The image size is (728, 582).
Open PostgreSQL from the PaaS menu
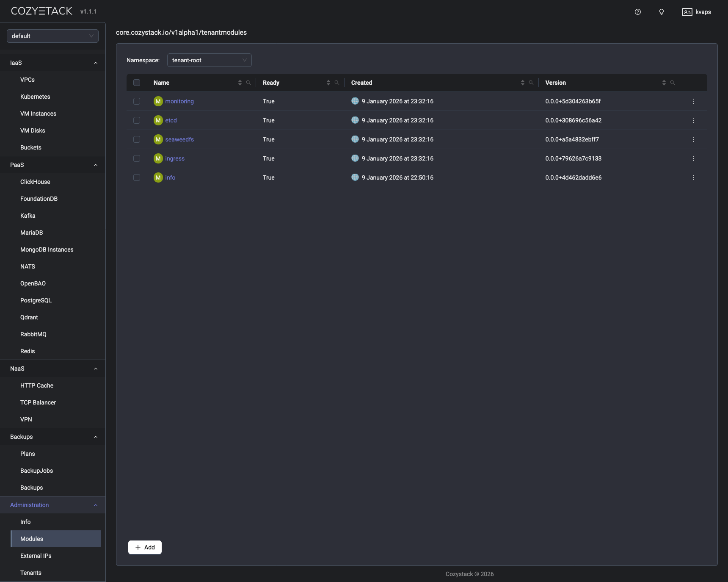pyautogui.click(x=36, y=300)
